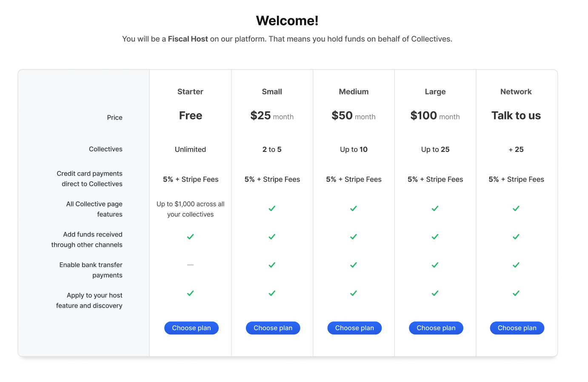The height and width of the screenshot is (382, 588).
Task: Click Starter's add funds checkmark icon
Action: pos(191,237)
